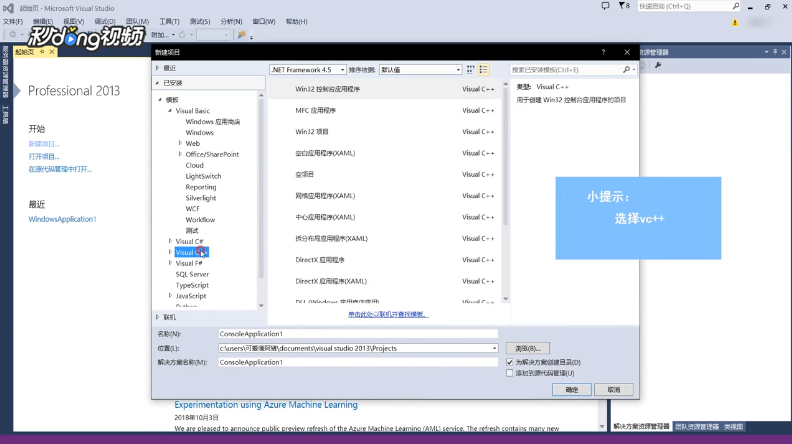Click the solution name input field
This screenshot has height=444, width=792.
[x=358, y=362]
